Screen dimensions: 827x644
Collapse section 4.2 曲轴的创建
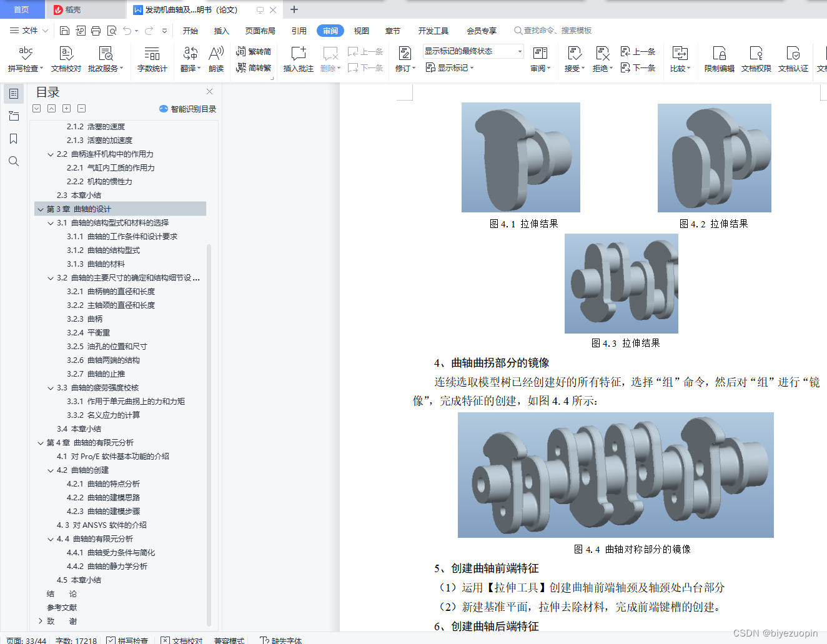pos(51,470)
